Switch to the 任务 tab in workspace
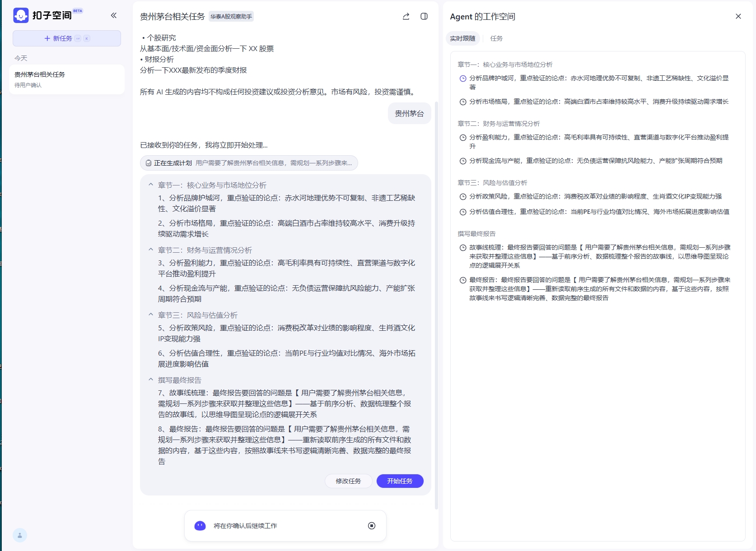The height and width of the screenshot is (551, 756). click(x=496, y=38)
